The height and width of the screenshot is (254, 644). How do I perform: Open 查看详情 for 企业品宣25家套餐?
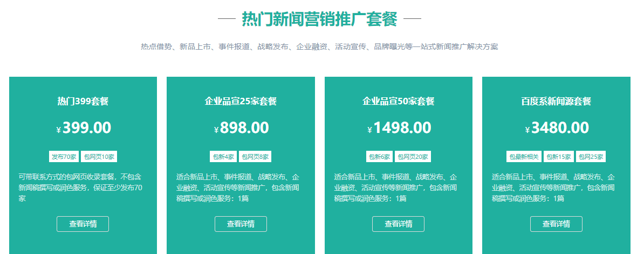point(241,224)
